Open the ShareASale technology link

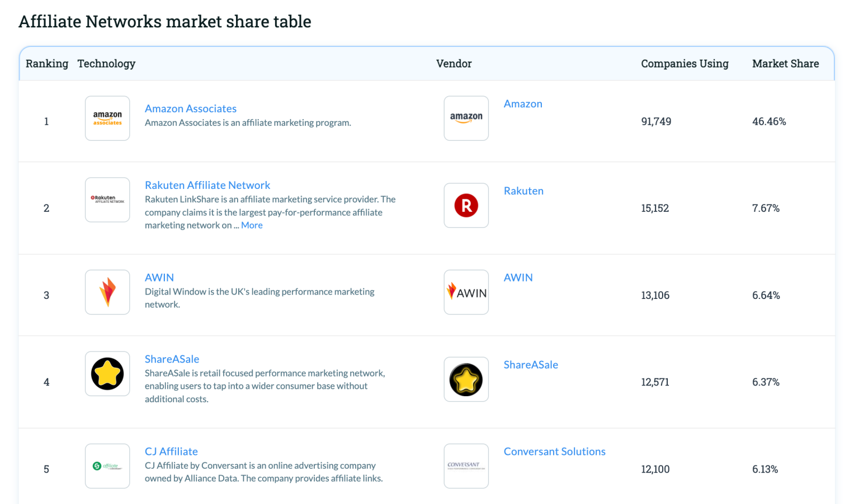(x=172, y=359)
